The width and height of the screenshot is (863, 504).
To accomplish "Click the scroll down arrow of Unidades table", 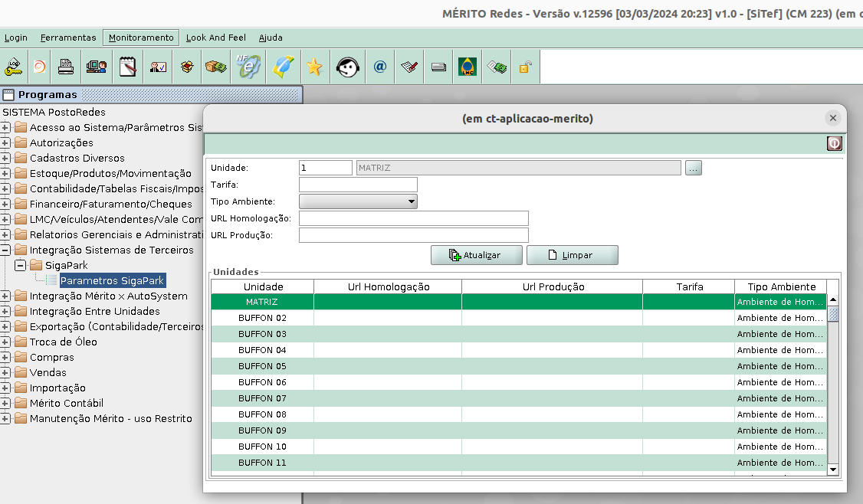I will pyautogui.click(x=833, y=469).
